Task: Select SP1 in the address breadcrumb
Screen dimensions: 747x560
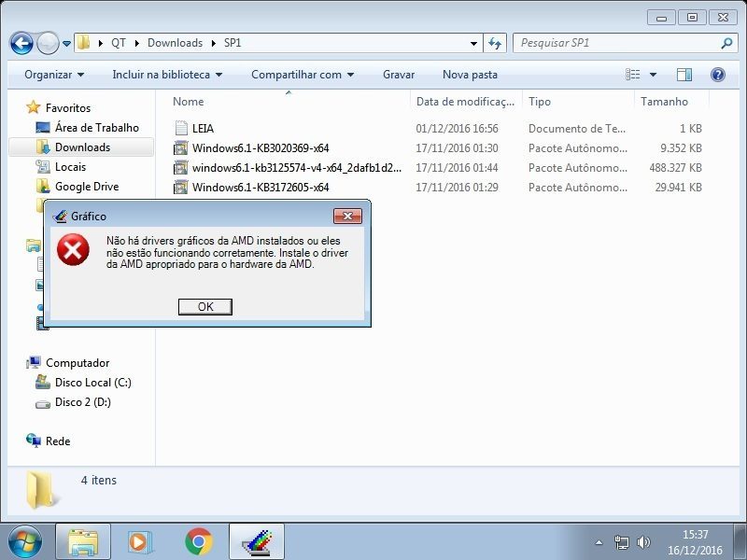Action: 233,43
